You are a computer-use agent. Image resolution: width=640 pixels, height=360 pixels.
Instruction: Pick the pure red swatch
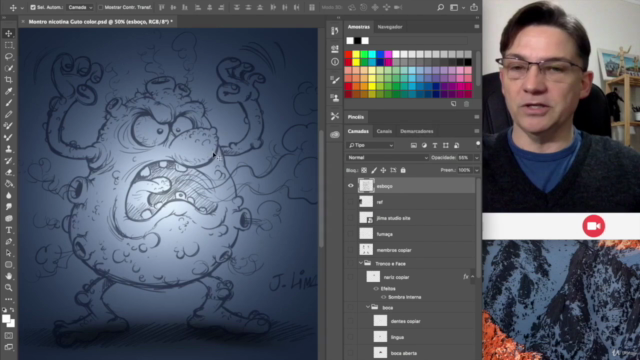click(x=348, y=54)
